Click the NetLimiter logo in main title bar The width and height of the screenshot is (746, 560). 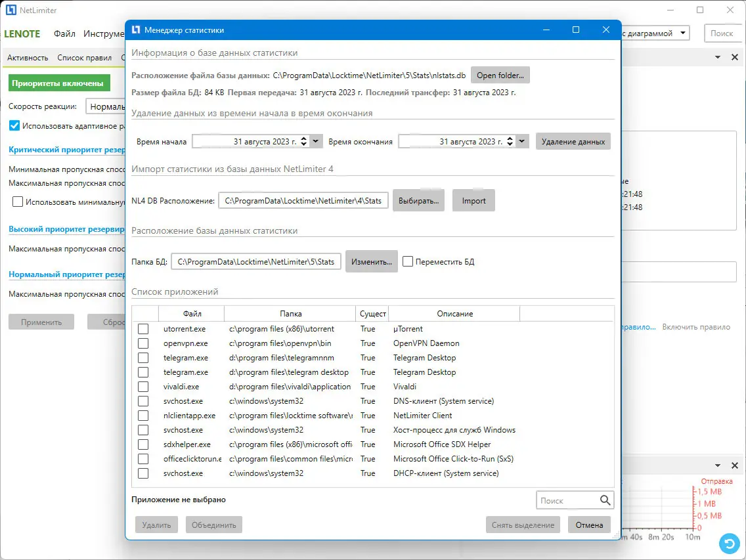coord(11,10)
